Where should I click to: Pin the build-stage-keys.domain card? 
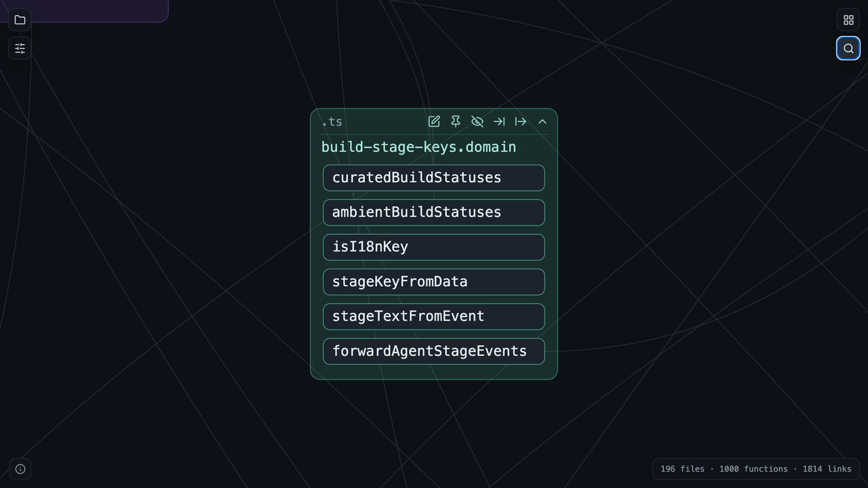pyautogui.click(x=456, y=121)
